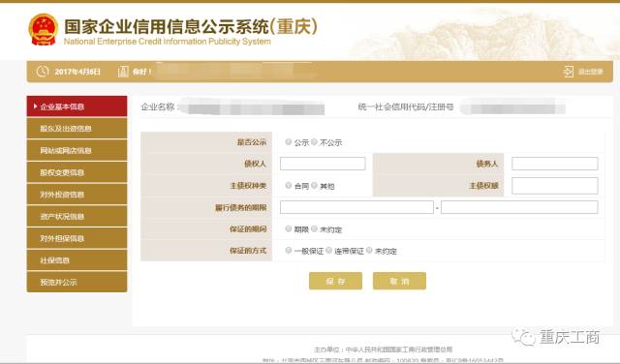Click the national emblem logo
620x364 pixels.
pyautogui.click(x=43, y=30)
